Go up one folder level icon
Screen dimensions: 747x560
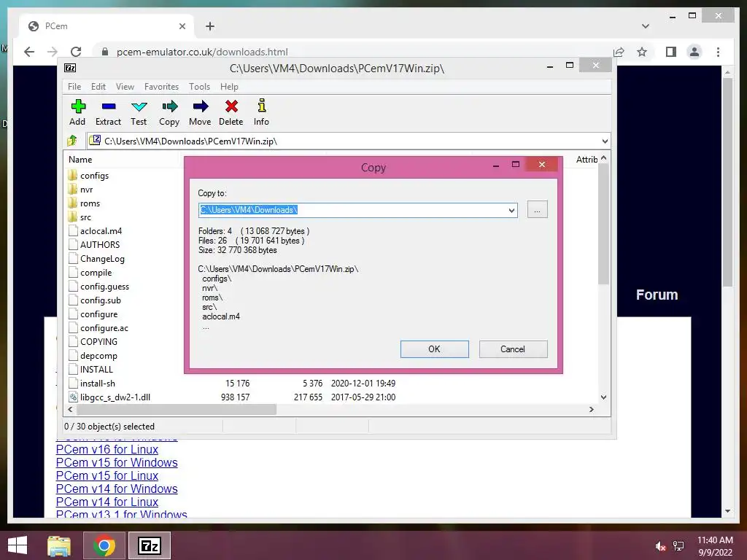coord(72,141)
